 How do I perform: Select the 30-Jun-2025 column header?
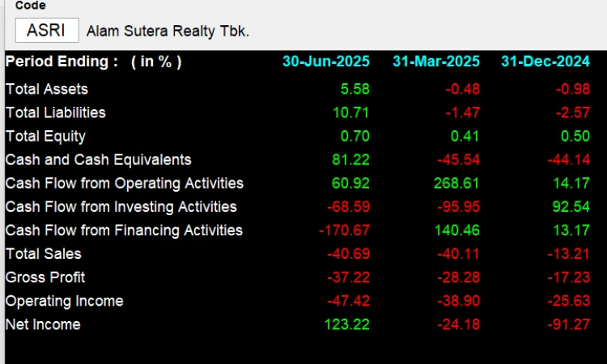[325, 61]
